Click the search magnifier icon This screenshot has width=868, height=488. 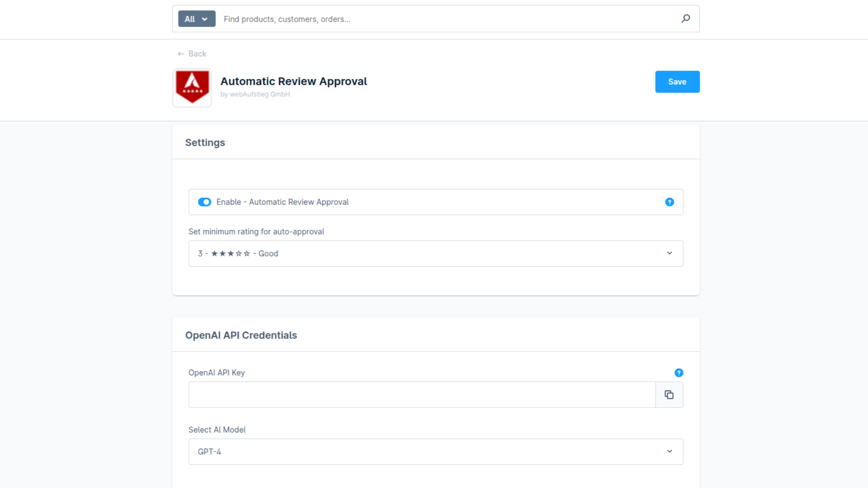[685, 19]
